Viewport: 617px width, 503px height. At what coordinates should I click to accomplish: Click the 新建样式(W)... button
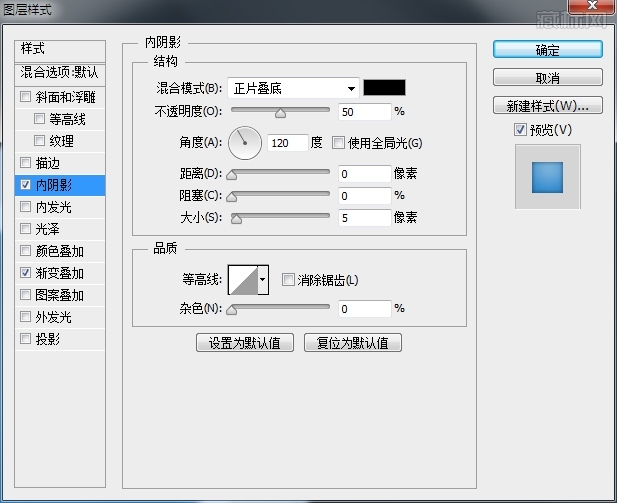[x=547, y=105]
